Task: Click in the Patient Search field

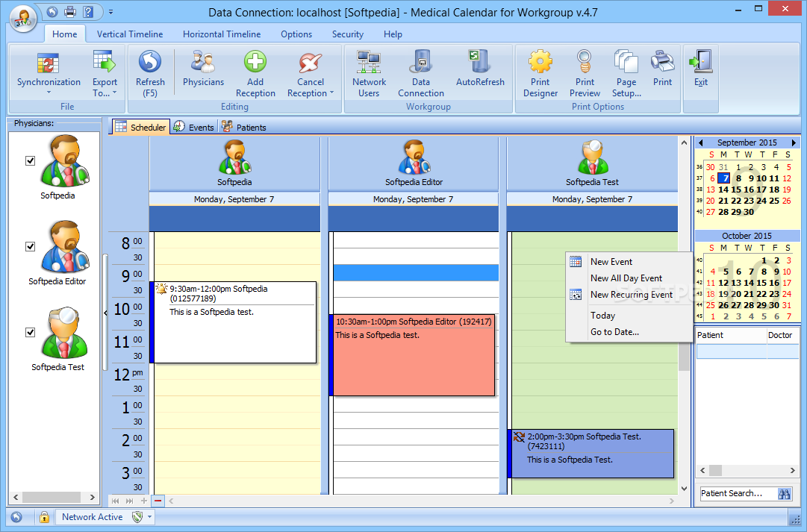Action: (x=738, y=493)
